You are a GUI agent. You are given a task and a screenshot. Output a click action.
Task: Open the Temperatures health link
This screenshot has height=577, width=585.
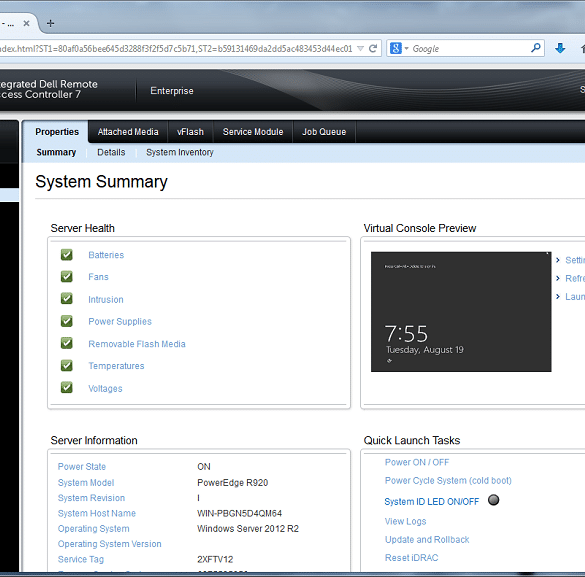coord(116,366)
